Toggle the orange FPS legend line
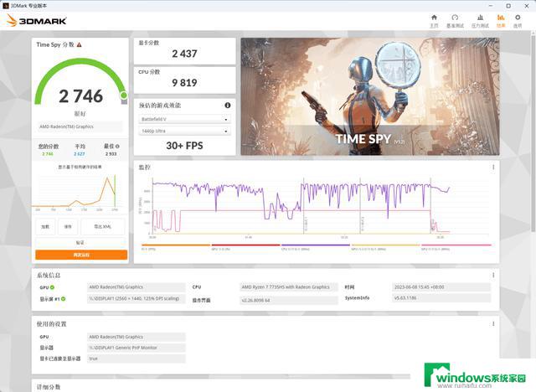The image size is (536, 392). click(176, 247)
